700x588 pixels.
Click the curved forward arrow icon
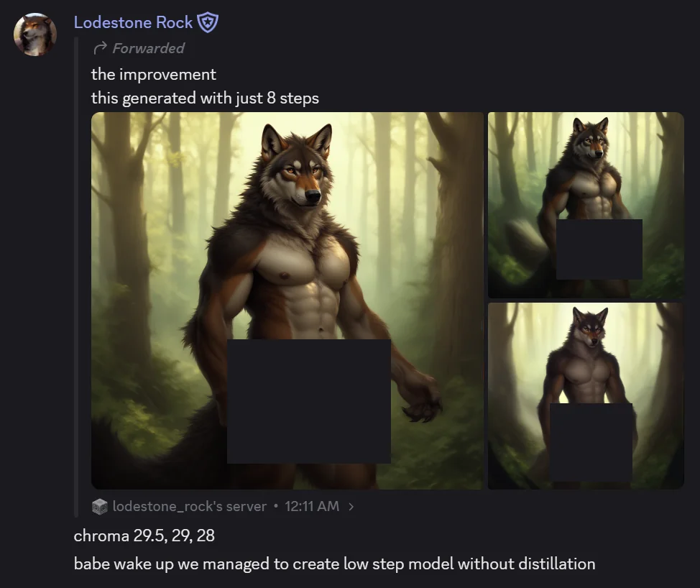pos(101,47)
